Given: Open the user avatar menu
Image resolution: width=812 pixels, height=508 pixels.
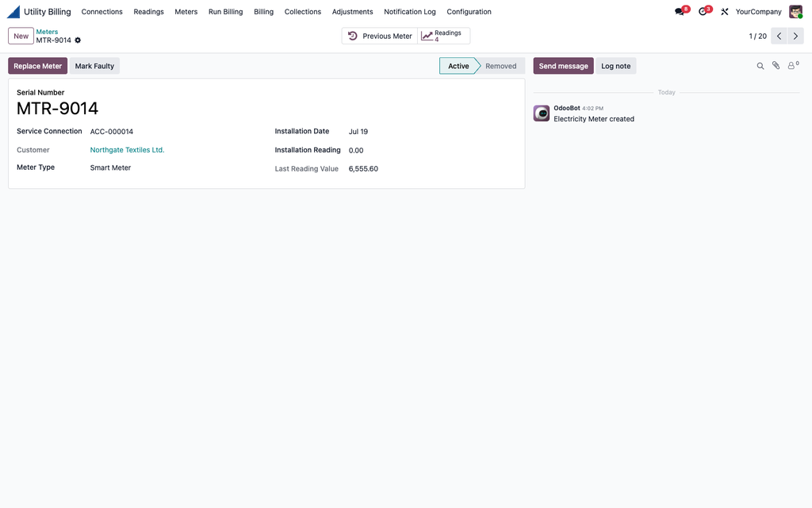Looking at the screenshot, I should pos(796,11).
